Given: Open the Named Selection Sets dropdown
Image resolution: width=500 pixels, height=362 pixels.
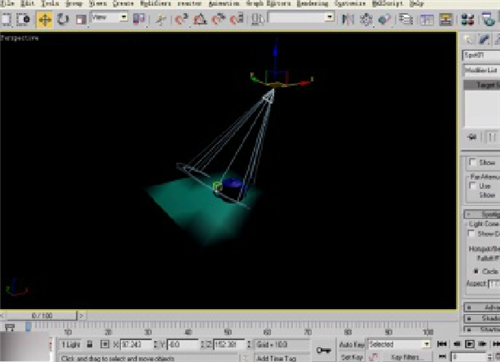Looking at the screenshot, I should pyautogui.click(x=301, y=17).
